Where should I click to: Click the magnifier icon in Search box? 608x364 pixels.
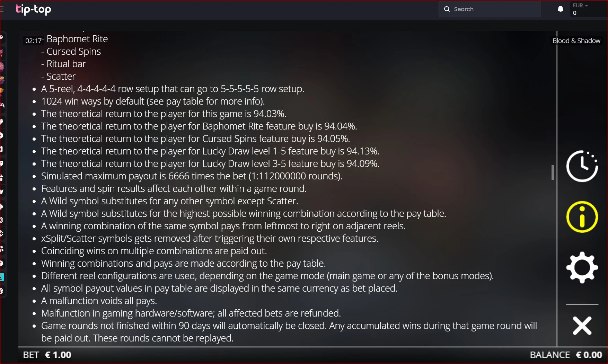[447, 9]
